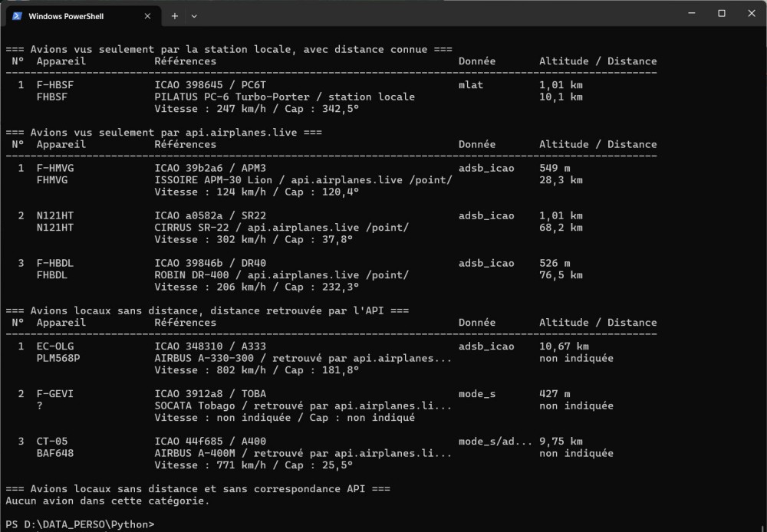The image size is (767, 532).
Task: Click the EC-OLG aircraft registration
Action: pyautogui.click(x=55, y=346)
